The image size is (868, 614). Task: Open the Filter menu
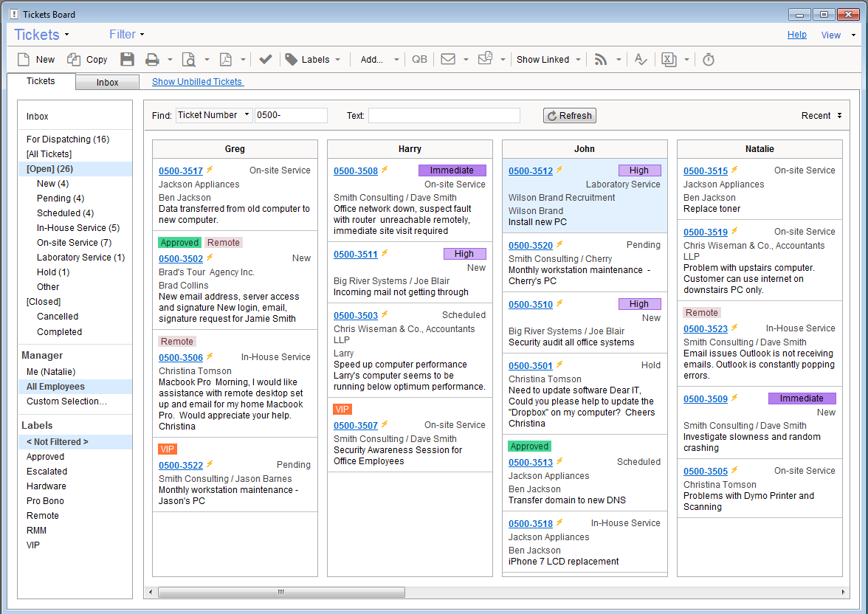pos(126,35)
